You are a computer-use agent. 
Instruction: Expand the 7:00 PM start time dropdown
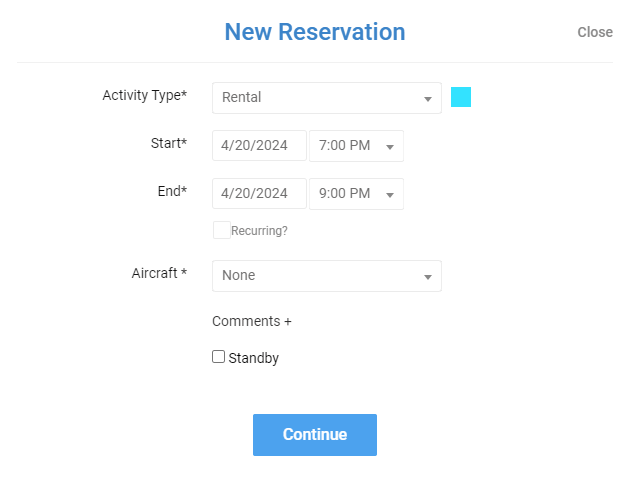pyautogui.click(x=356, y=146)
